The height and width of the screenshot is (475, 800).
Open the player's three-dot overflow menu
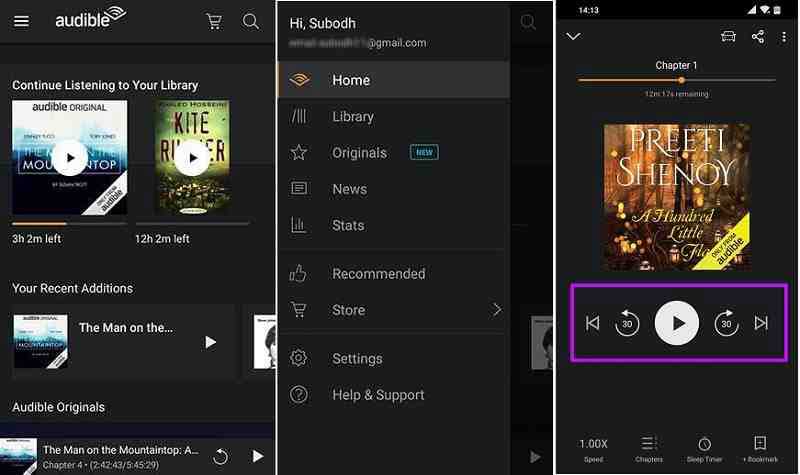783,36
